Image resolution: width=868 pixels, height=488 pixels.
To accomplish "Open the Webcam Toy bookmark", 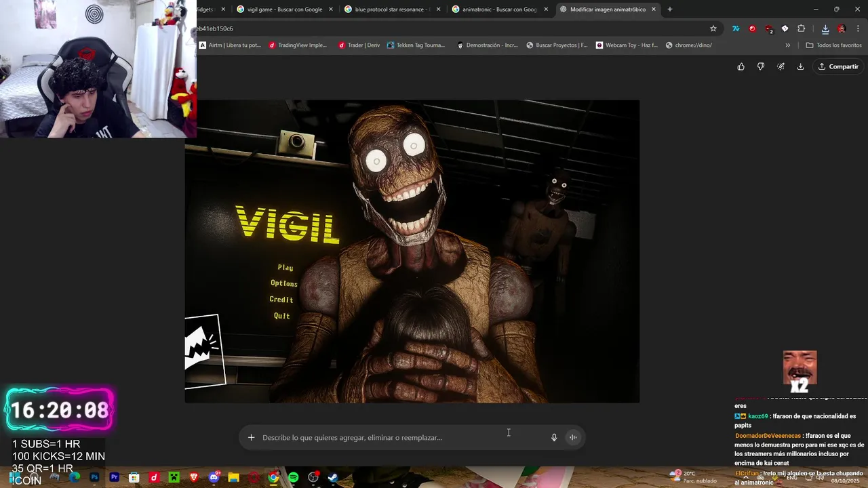I will tap(627, 45).
